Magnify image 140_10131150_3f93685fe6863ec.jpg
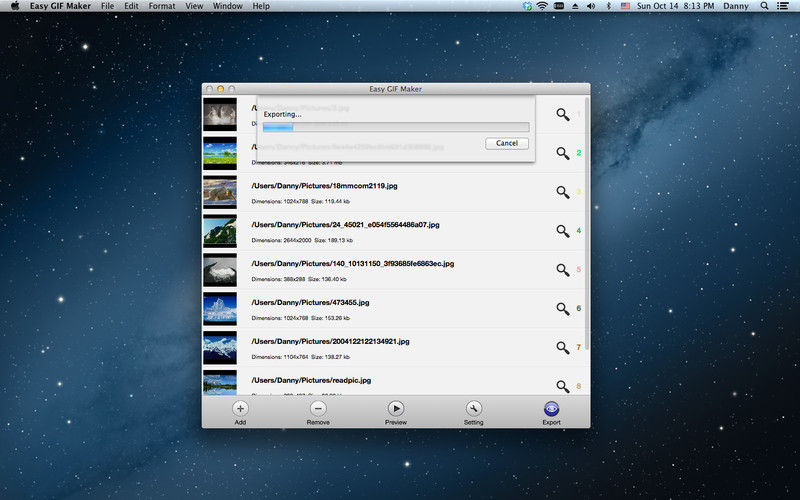800x500 pixels. 563,270
